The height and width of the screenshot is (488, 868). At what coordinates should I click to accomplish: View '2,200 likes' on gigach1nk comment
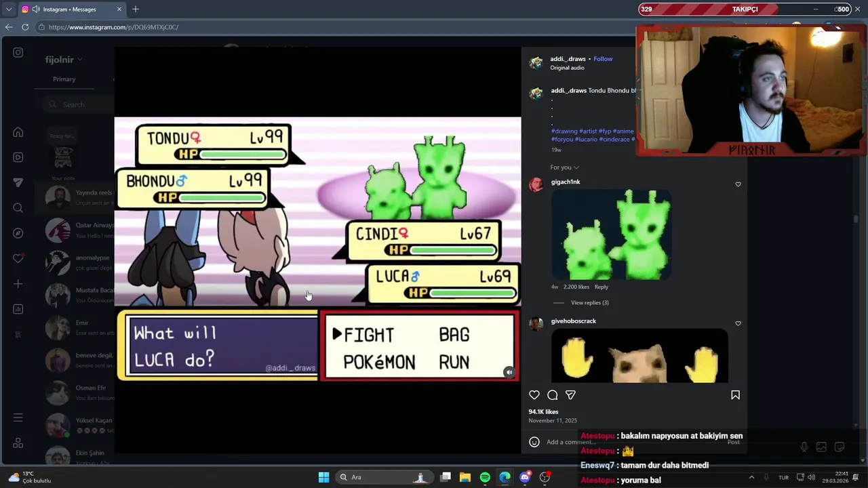point(576,287)
